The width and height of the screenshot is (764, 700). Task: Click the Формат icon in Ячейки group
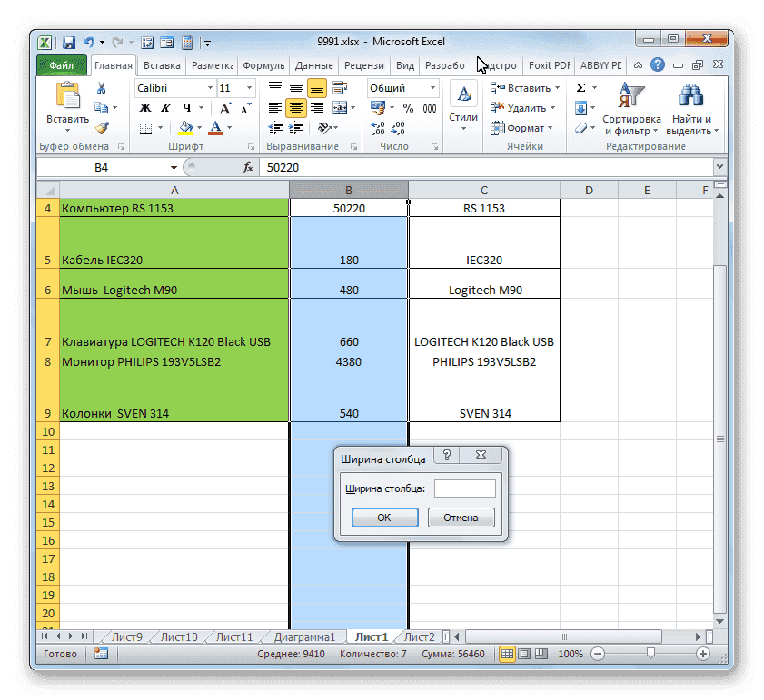(x=498, y=128)
